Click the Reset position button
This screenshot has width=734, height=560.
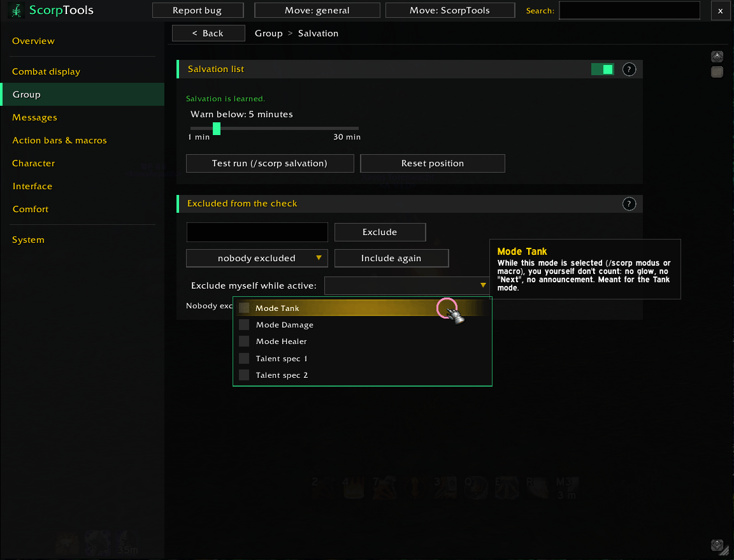tap(433, 163)
